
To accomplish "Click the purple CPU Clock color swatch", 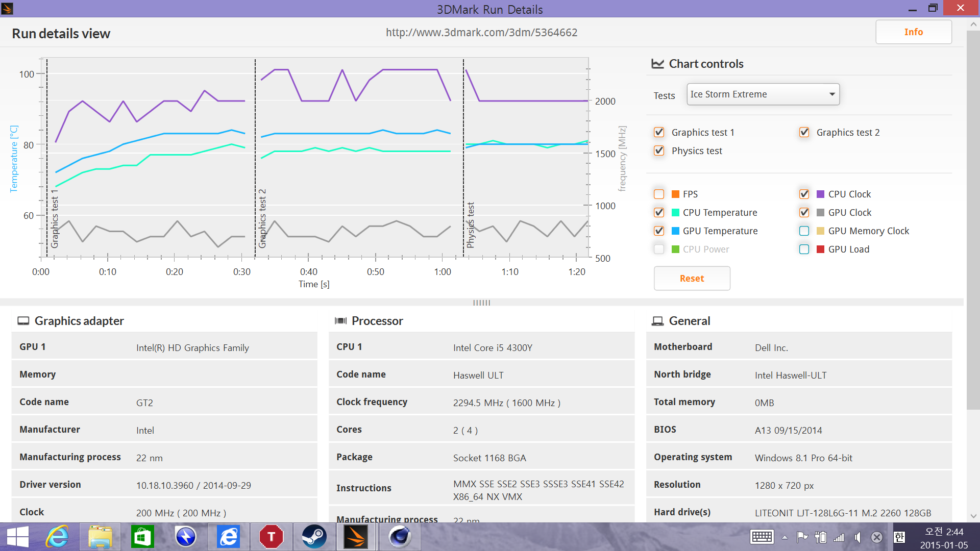I will pyautogui.click(x=820, y=194).
